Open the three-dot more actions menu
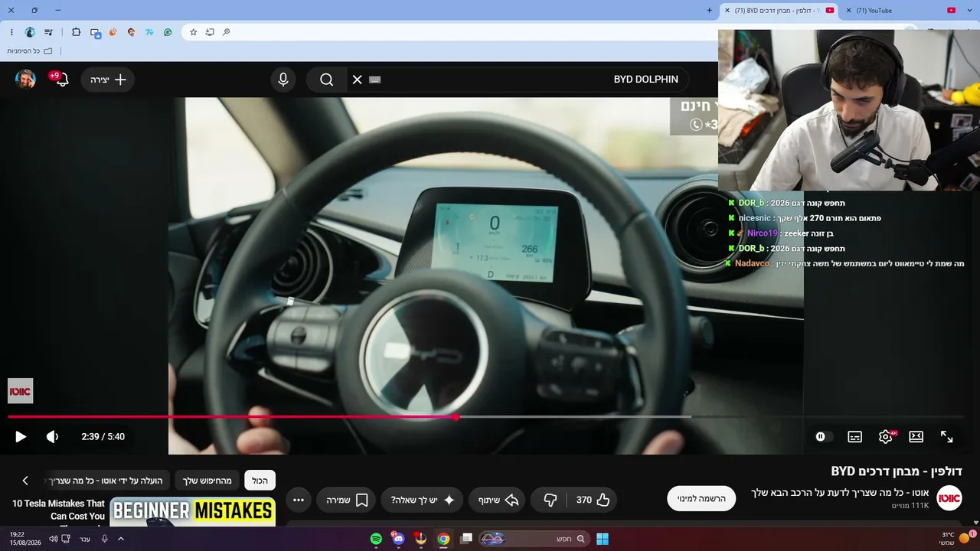The height and width of the screenshot is (551, 980). 299,500
